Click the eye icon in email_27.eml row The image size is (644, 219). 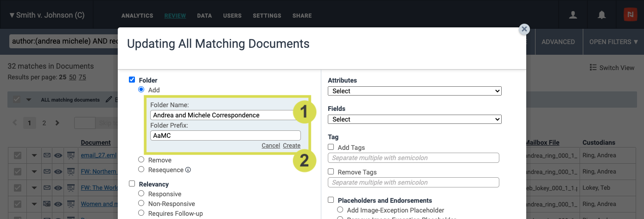(x=58, y=155)
